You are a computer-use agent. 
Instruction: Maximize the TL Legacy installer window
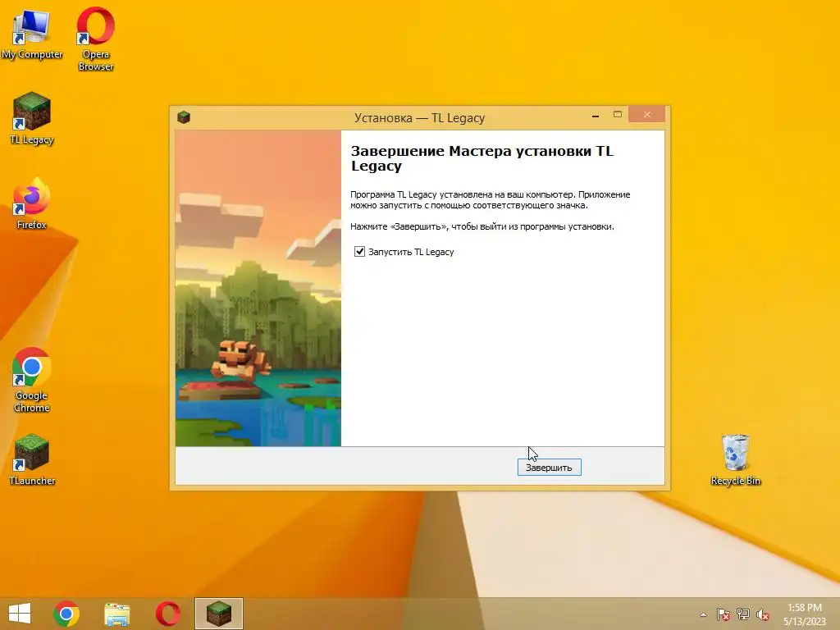coord(617,115)
